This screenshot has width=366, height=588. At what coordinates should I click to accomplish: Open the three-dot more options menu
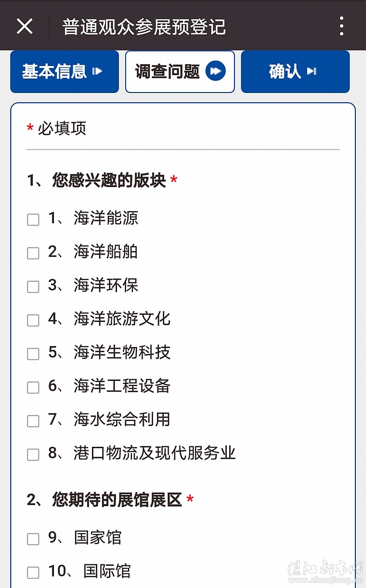pos(341,26)
